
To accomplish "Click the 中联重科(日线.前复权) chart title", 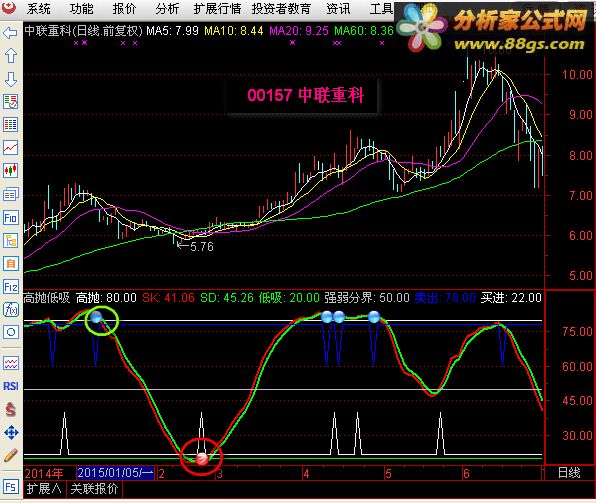I will [x=83, y=30].
